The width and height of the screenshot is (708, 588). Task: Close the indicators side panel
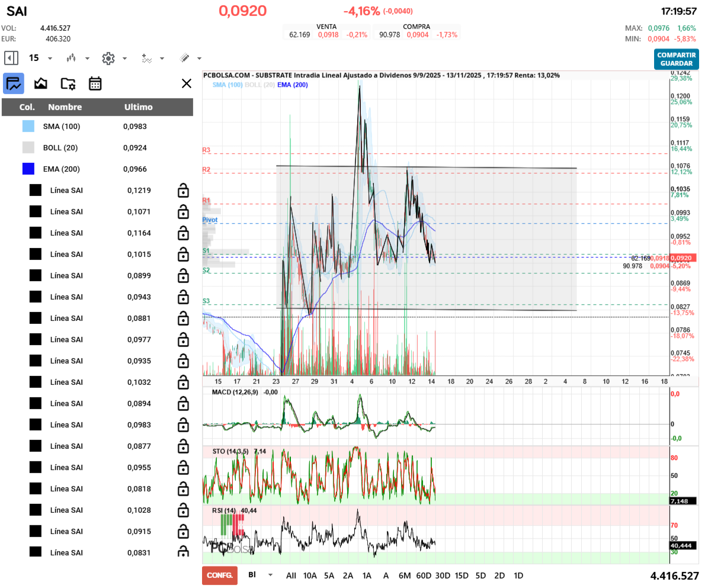pyautogui.click(x=186, y=83)
